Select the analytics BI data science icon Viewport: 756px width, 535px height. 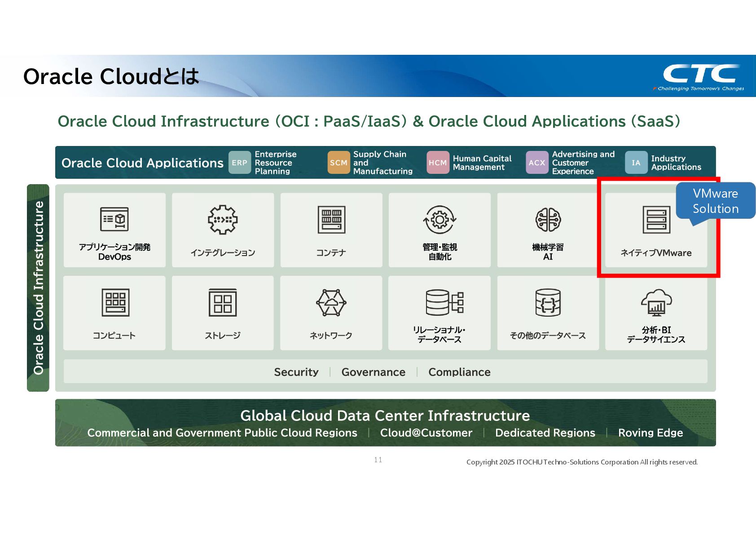pyautogui.click(x=656, y=302)
